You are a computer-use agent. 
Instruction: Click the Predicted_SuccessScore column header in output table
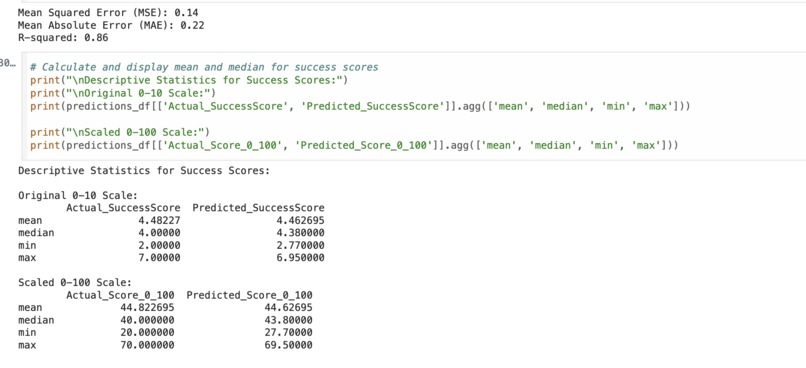[x=259, y=208]
